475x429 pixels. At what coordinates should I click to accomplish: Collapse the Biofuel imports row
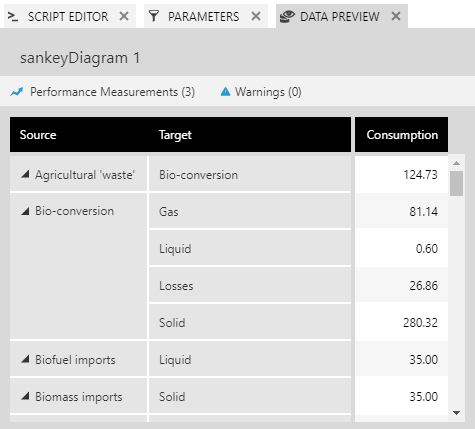[x=25, y=359]
